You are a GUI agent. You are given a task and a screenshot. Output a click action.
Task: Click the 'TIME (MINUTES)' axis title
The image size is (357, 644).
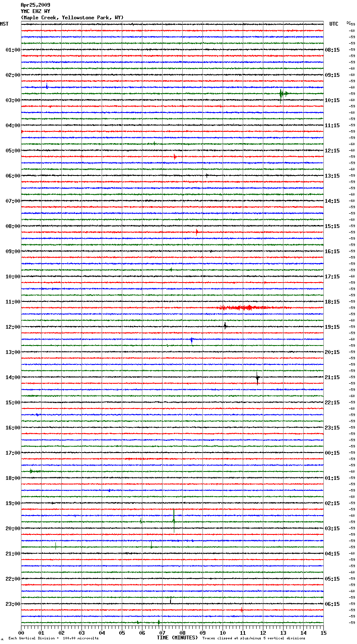pyautogui.click(x=177, y=638)
